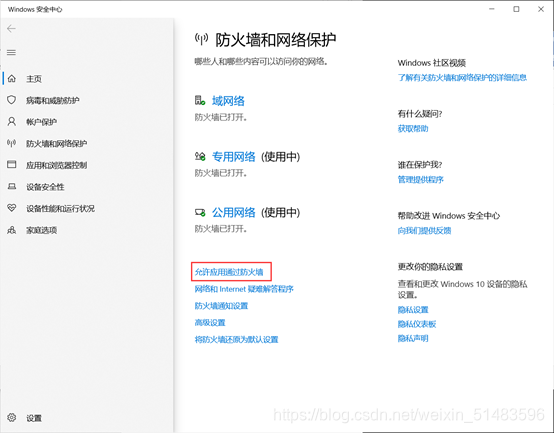Click 防火墙已打开 text under 公用网络

click(x=221, y=229)
